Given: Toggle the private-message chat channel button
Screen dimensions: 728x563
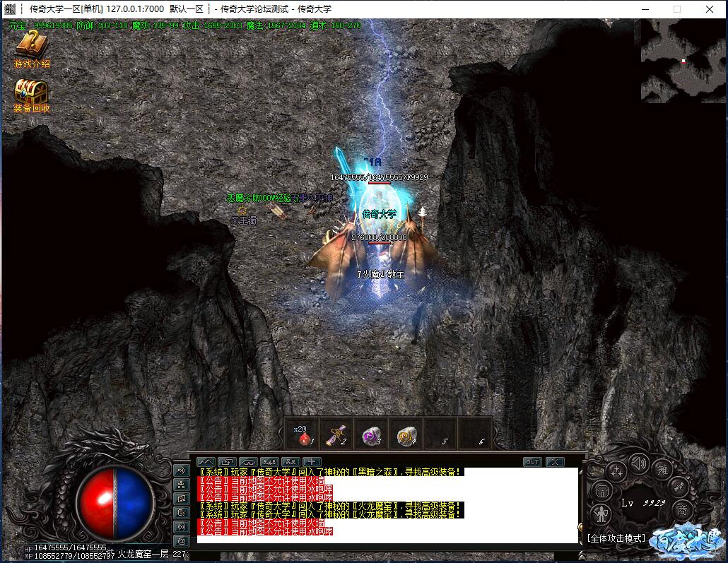Looking at the screenshot, I should click(x=181, y=513).
